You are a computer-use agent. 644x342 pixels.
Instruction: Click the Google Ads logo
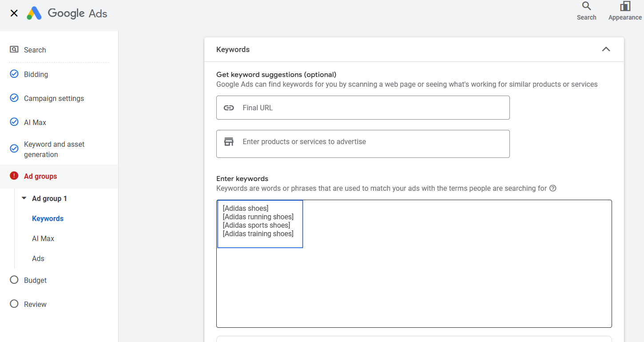67,13
